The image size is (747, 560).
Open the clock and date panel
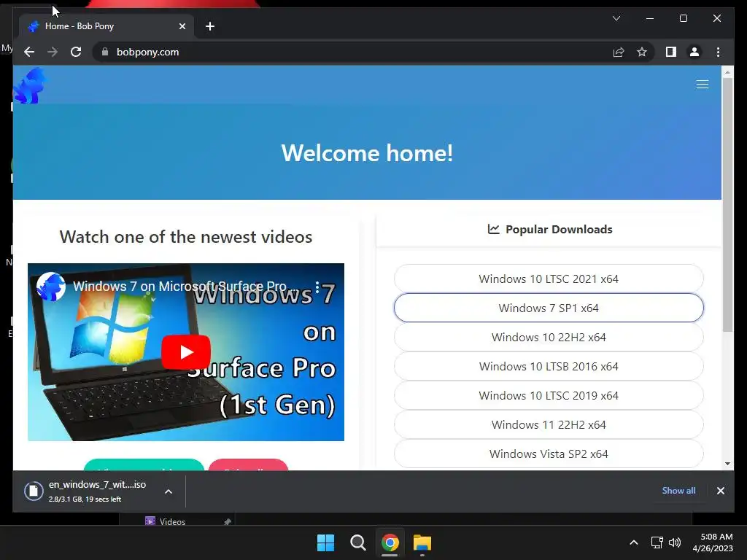coord(713,542)
